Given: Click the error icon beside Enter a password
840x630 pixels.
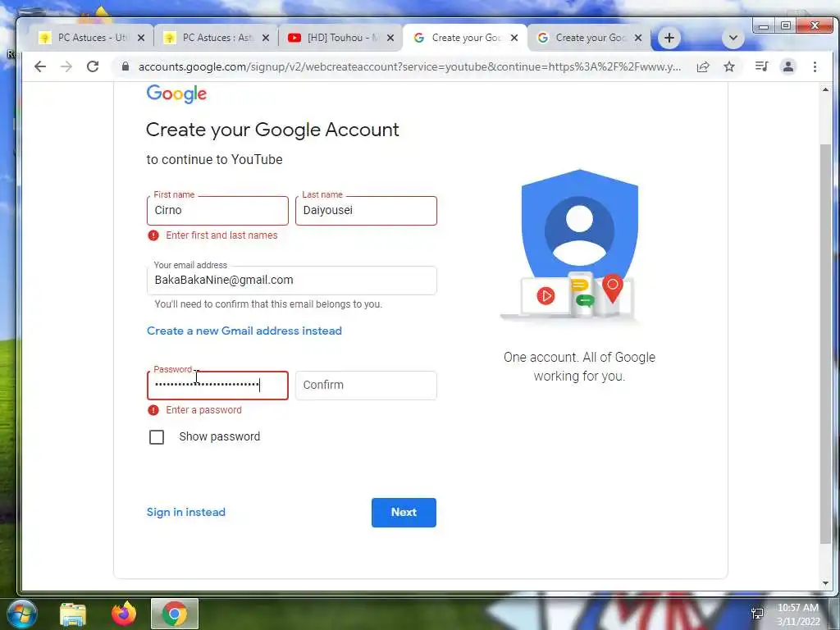Looking at the screenshot, I should tap(153, 410).
